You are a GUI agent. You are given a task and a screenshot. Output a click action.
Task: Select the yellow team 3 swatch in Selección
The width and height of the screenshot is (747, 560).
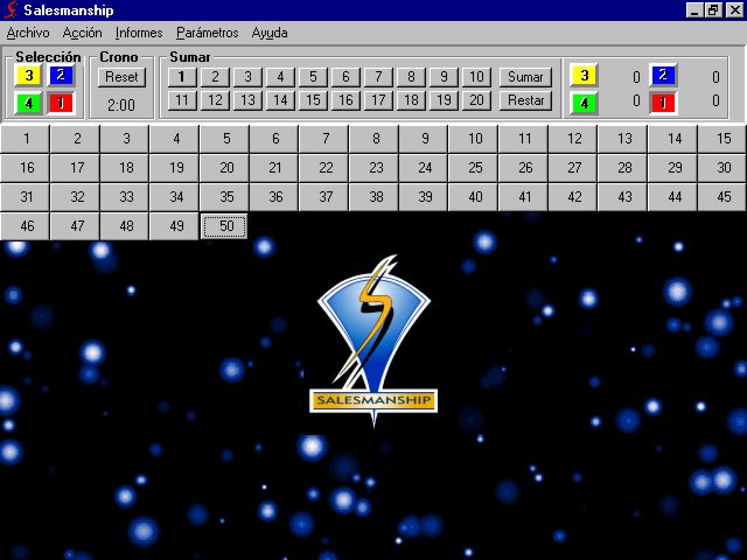click(28, 75)
